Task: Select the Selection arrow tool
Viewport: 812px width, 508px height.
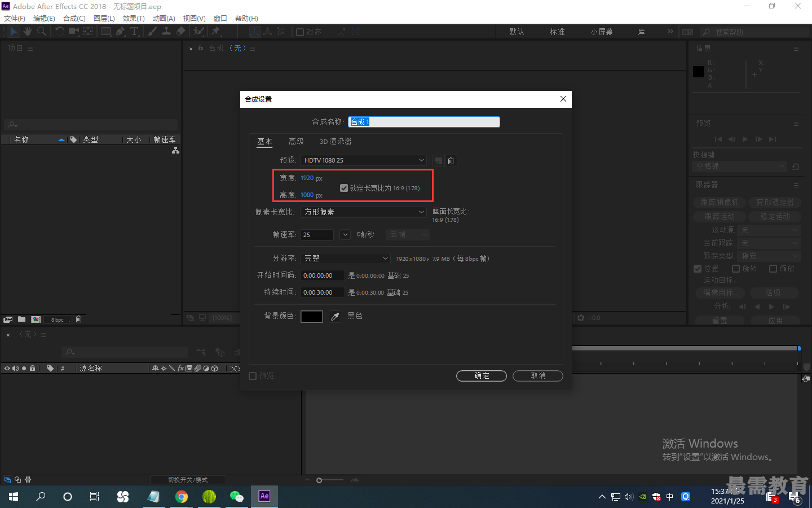Action: 14,32
